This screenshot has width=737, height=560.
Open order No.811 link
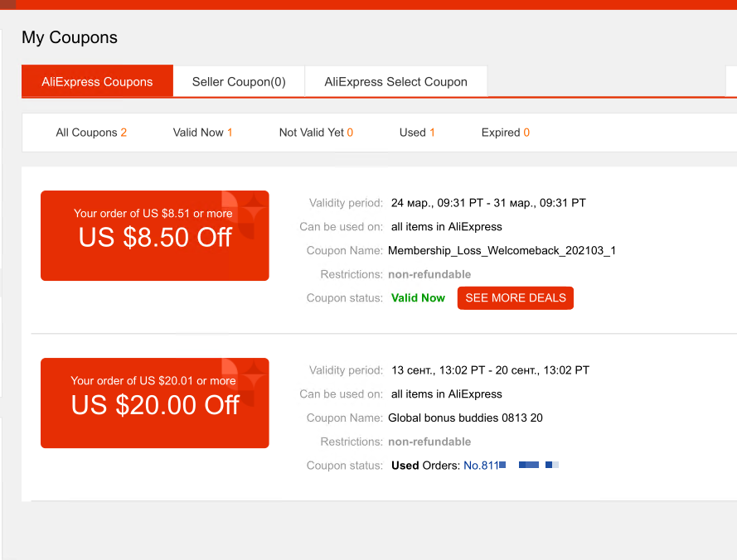[511, 465]
